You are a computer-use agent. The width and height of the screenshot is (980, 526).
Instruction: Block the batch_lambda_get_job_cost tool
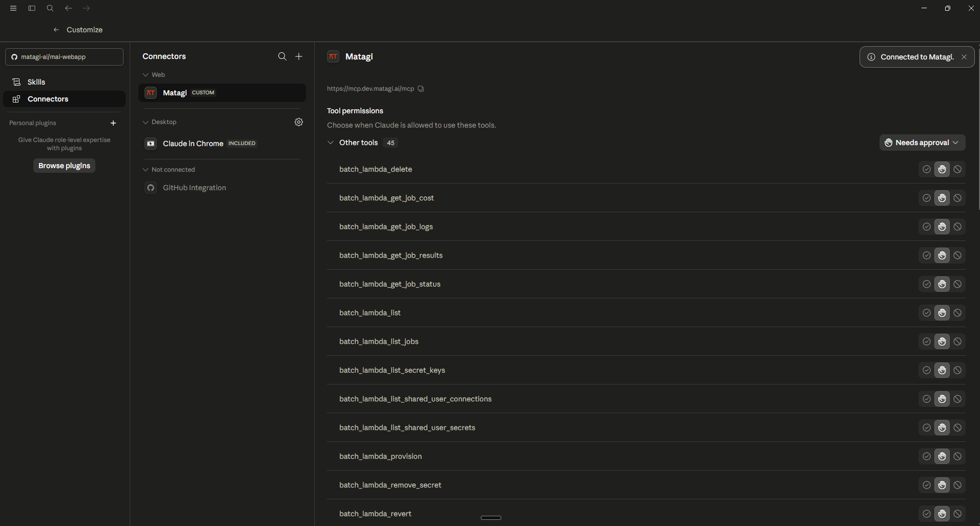pyautogui.click(x=957, y=198)
